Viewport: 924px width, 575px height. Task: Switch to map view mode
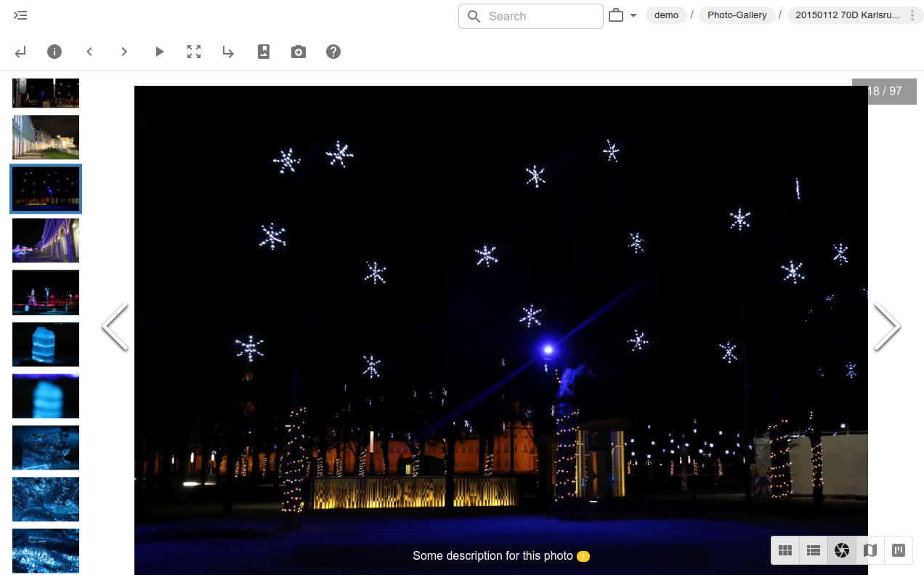coord(870,550)
